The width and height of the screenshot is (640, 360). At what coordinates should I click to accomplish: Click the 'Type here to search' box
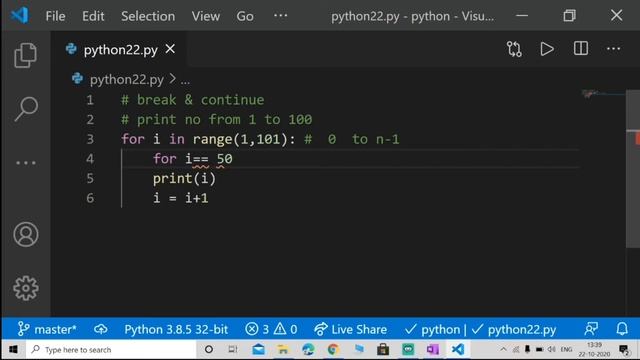click(111, 349)
